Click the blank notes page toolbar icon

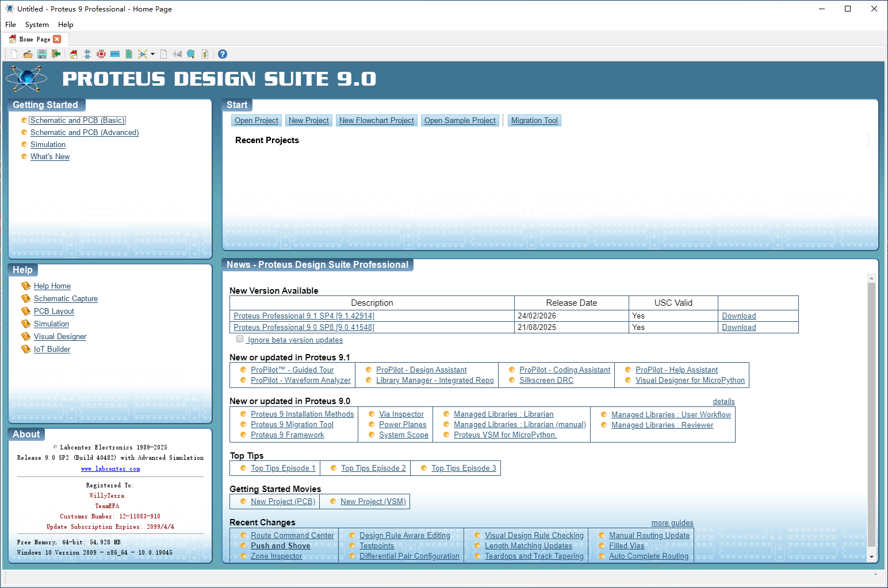click(x=163, y=54)
